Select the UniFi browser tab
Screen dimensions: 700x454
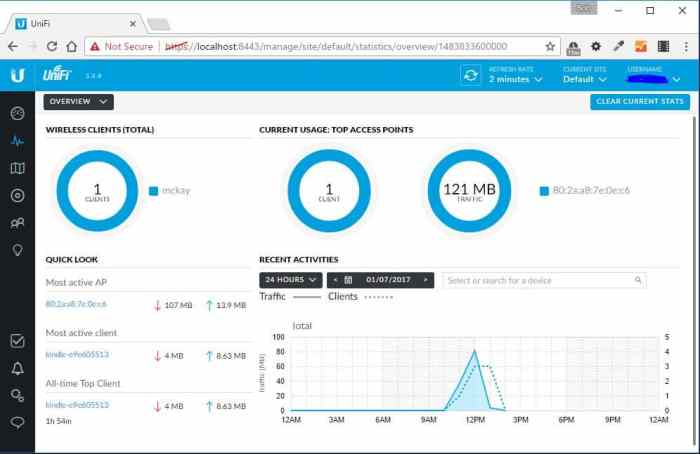tap(75, 24)
